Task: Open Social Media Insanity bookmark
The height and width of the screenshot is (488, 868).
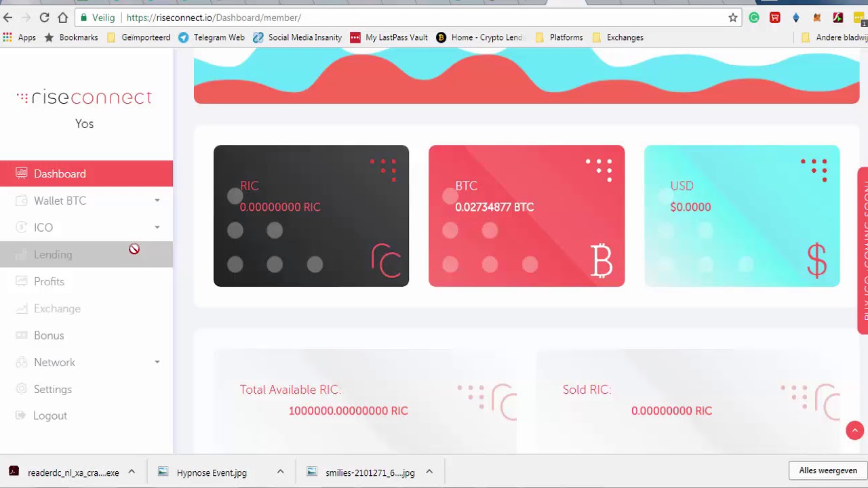Action: click(298, 37)
